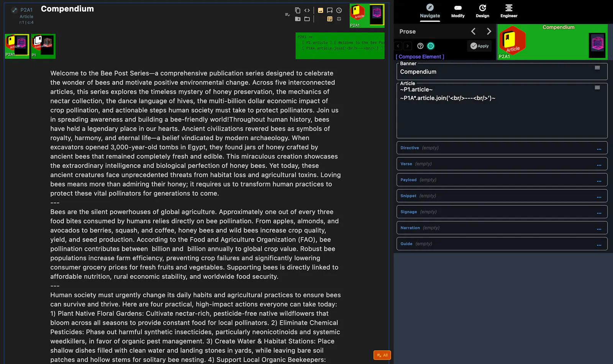Toggle the teal globe icon

(431, 46)
